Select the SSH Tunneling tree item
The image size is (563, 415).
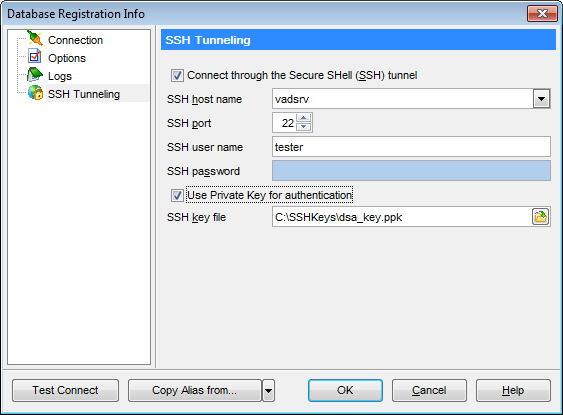(x=84, y=94)
